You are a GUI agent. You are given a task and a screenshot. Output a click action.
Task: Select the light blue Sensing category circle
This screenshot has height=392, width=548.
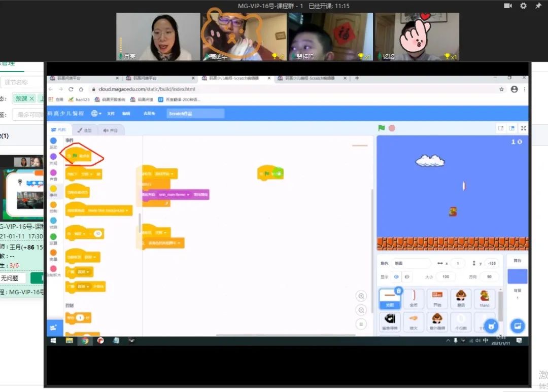pyautogui.click(x=53, y=221)
